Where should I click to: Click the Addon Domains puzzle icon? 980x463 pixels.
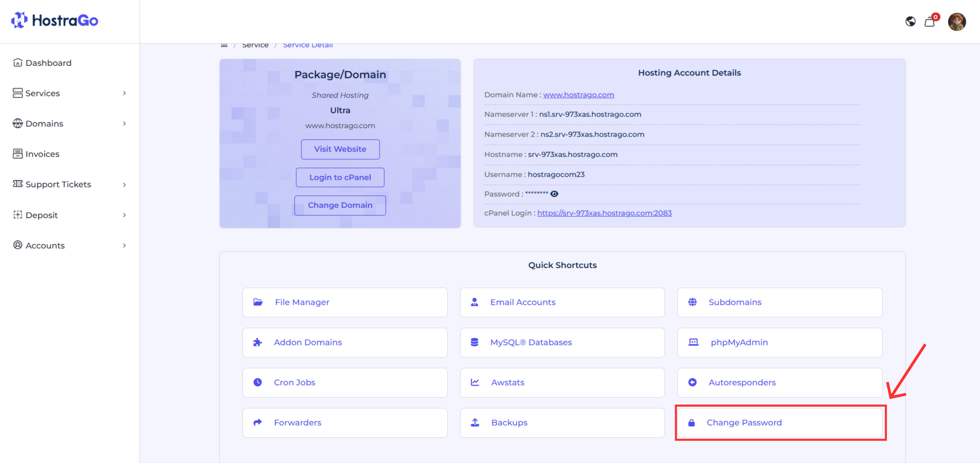(x=258, y=343)
